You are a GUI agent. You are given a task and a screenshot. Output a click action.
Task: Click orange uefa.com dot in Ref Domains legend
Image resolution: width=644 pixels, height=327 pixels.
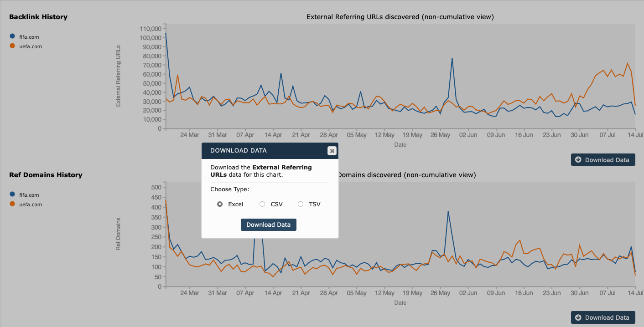[12, 204]
